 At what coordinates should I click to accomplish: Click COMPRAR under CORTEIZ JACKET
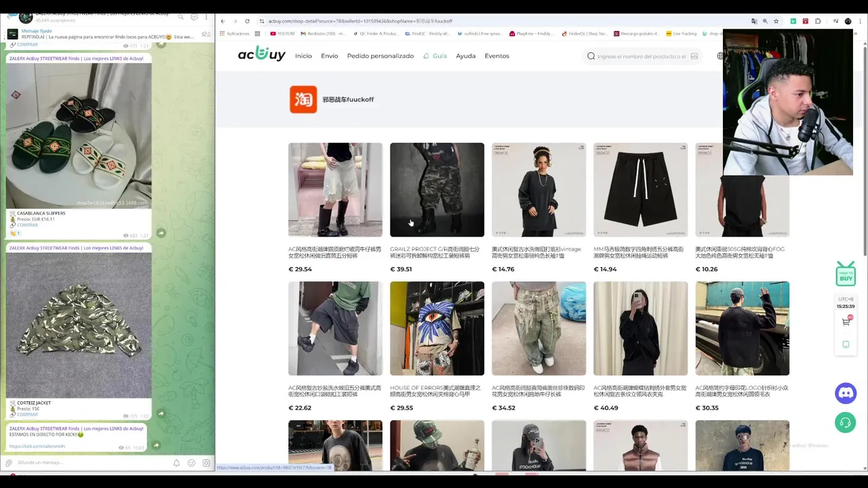(28, 414)
